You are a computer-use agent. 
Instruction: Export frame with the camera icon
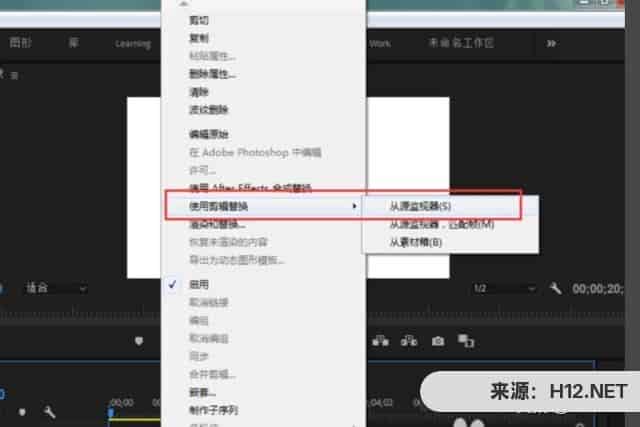click(x=438, y=341)
